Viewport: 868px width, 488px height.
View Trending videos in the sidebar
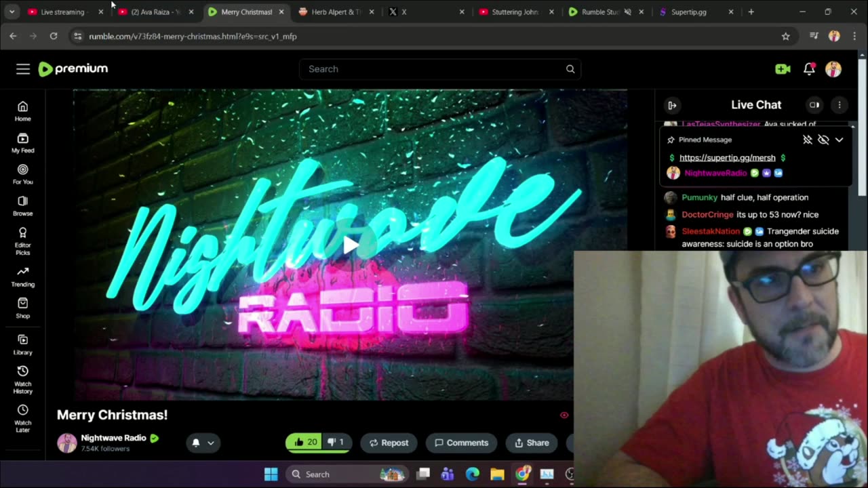pyautogui.click(x=23, y=277)
